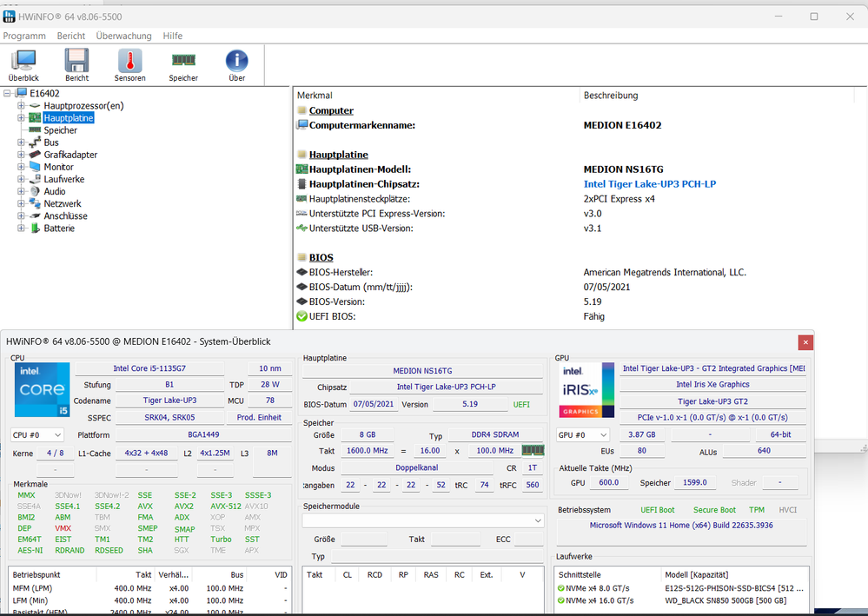868x616 pixels.
Task: Open the Überblick toolbar icon
Action: click(x=23, y=61)
